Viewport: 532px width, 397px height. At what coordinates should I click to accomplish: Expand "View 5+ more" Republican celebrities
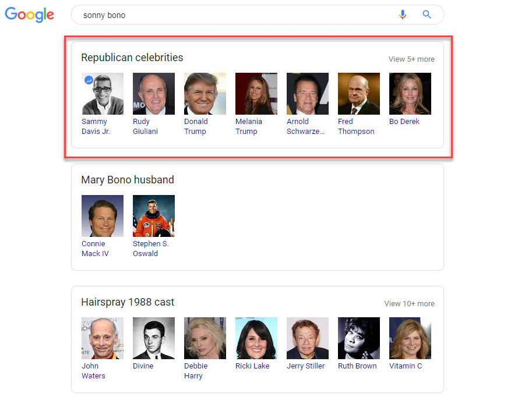click(x=411, y=59)
